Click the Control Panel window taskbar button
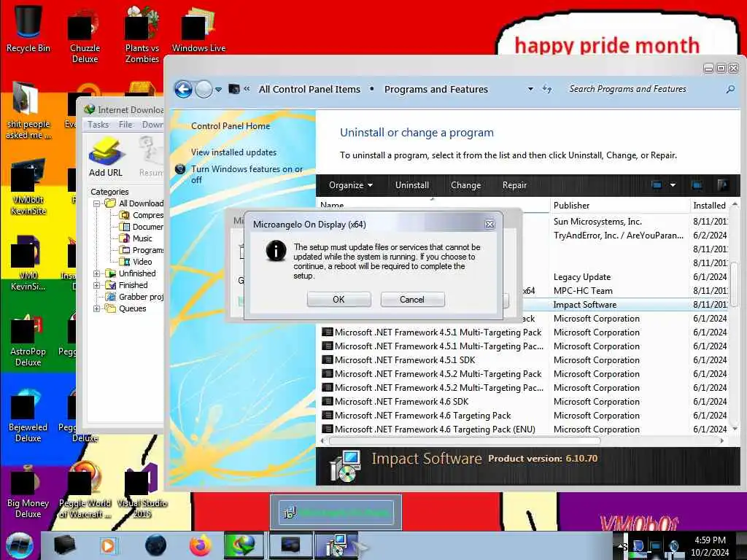Image resolution: width=747 pixels, height=560 pixels. point(290,545)
